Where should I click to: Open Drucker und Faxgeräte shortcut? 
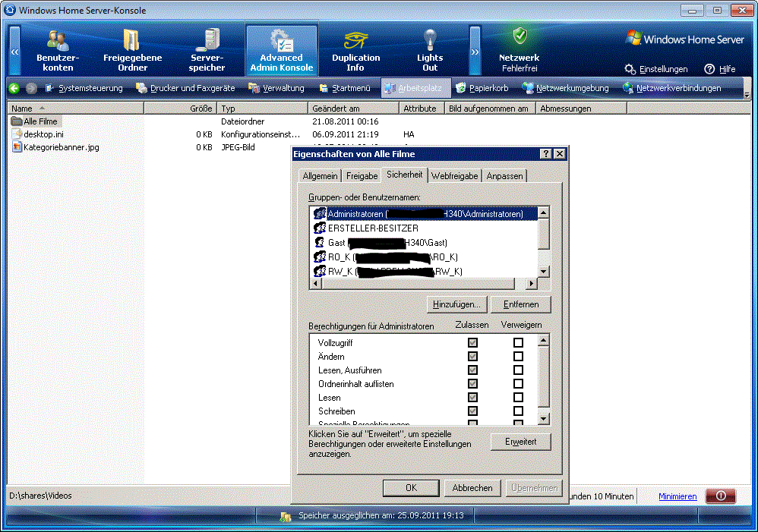pos(185,88)
